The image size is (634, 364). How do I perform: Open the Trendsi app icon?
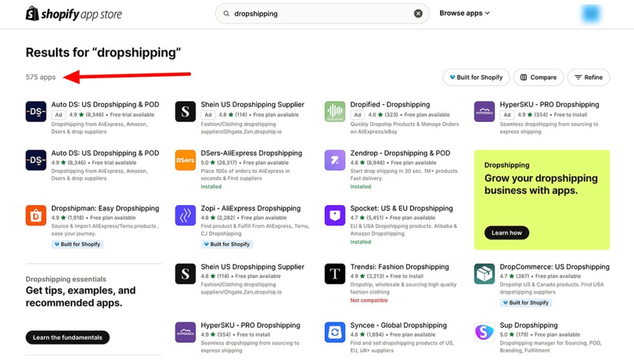[x=334, y=274]
